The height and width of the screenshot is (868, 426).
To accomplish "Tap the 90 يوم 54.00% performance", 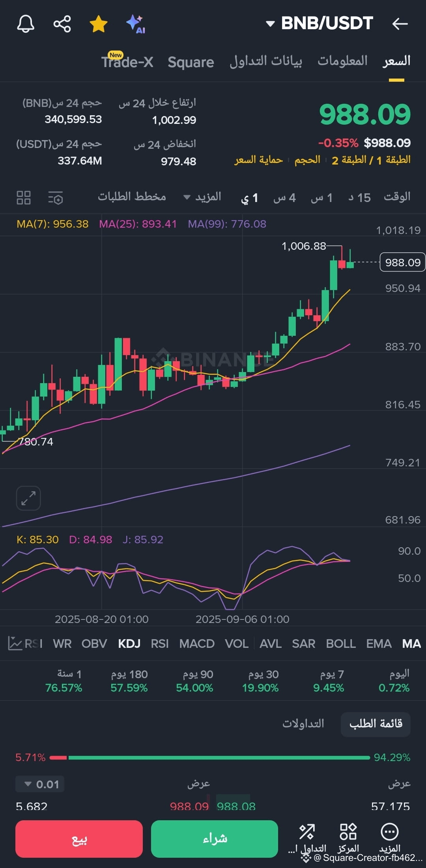I will click(194, 681).
